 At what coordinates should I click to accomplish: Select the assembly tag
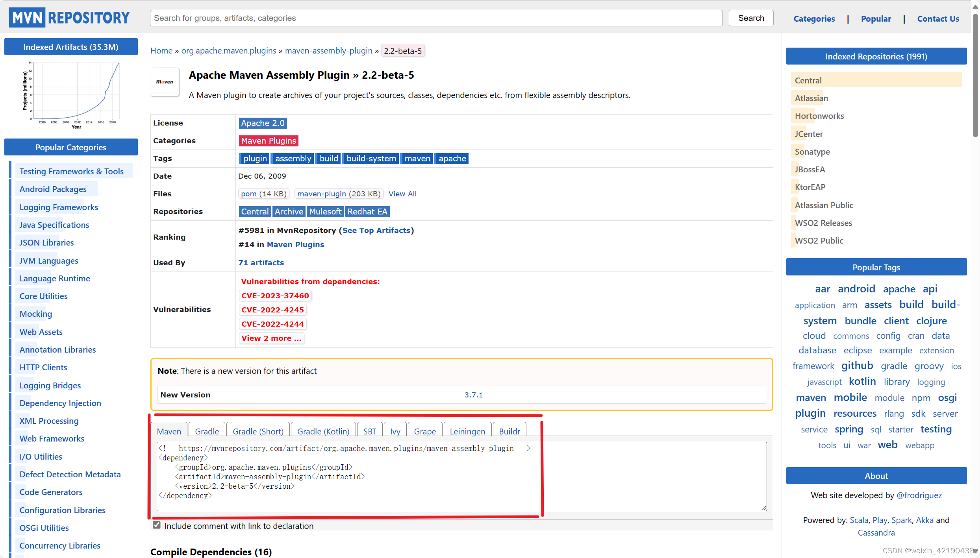(x=293, y=159)
